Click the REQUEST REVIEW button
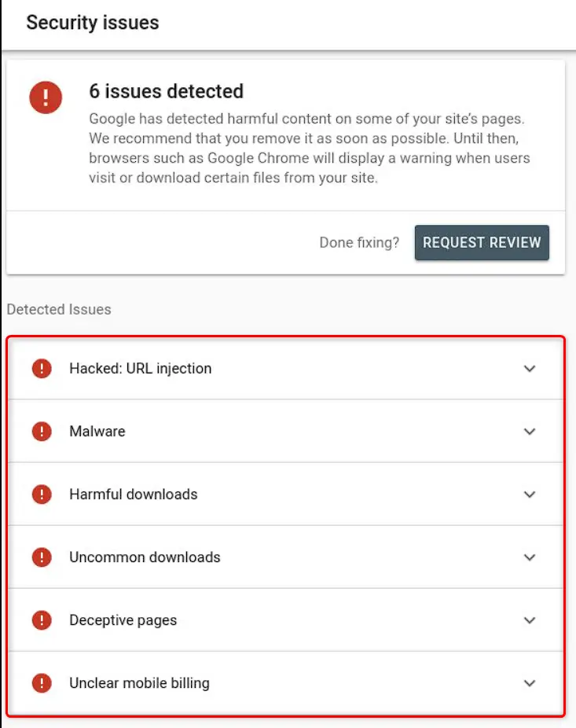576x728 pixels. point(482,242)
